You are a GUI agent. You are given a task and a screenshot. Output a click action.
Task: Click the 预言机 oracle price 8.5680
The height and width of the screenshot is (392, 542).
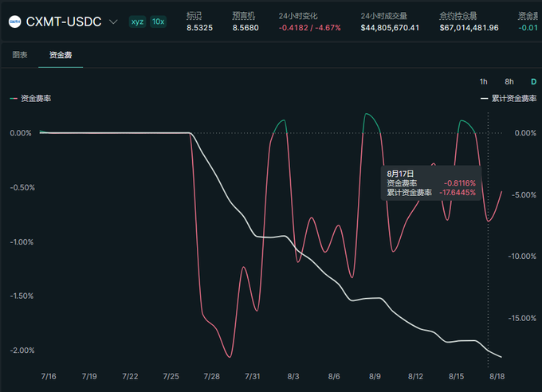pyautogui.click(x=245, y=28)
